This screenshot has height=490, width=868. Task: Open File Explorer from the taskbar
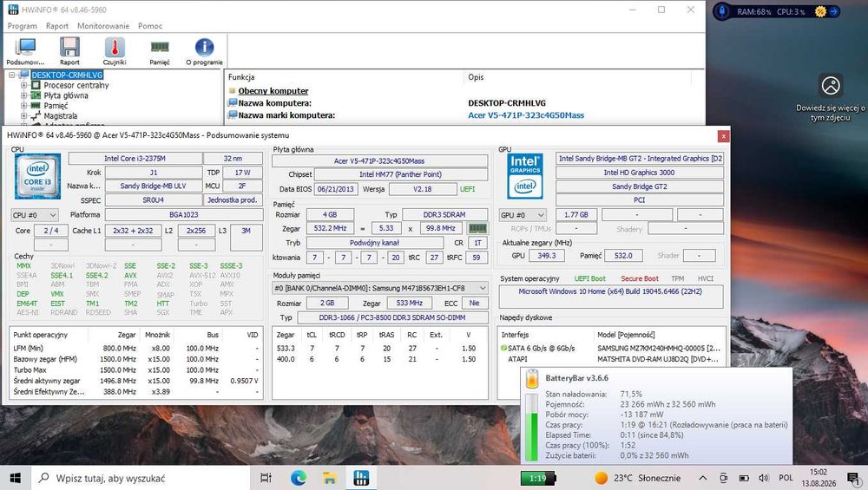[330, 478]
